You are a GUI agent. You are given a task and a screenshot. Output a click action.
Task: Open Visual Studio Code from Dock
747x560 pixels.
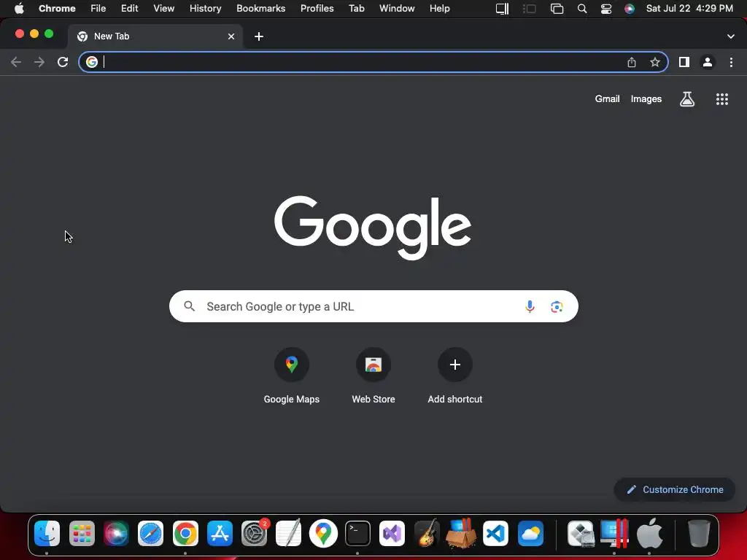(495, 533)
